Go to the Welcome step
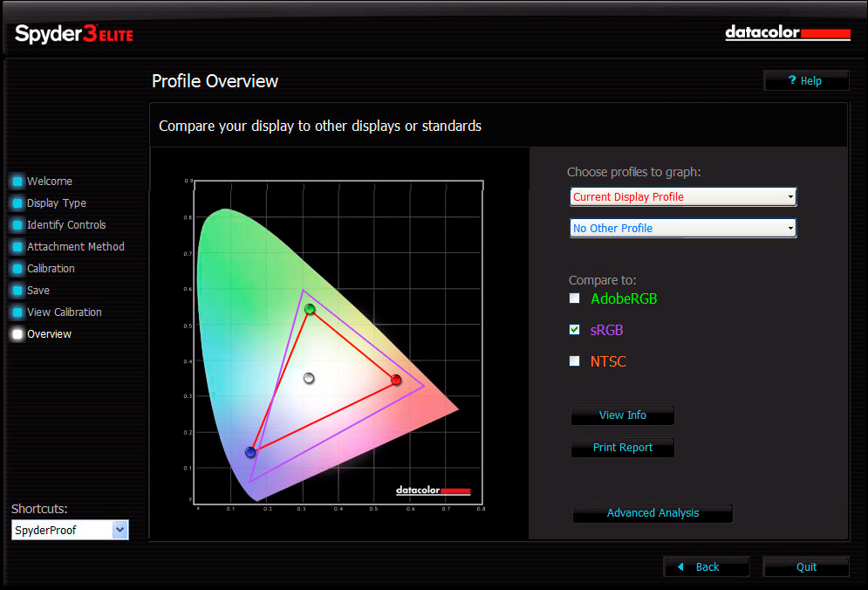The image size is (868, 590). 49,182
